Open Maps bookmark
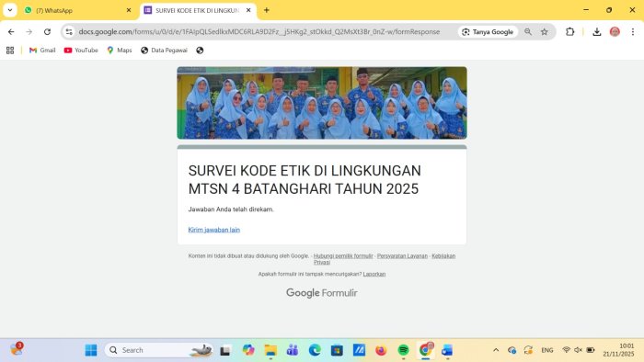The height and width of the screenshot is (362, 644). [x=120, y=50]
